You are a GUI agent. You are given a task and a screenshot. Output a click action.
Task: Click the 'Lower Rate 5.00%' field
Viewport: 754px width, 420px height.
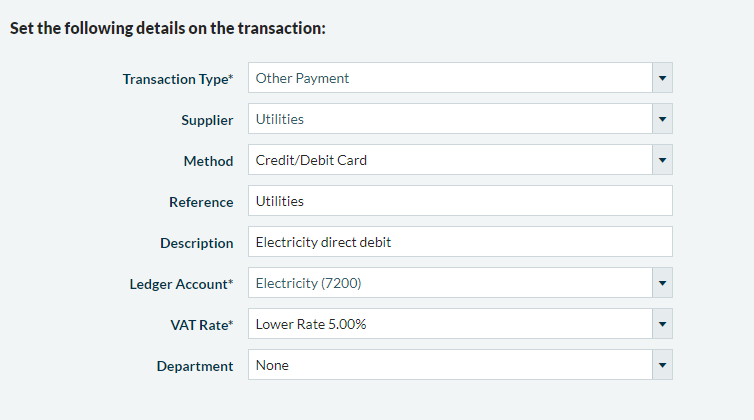(449, 324)
